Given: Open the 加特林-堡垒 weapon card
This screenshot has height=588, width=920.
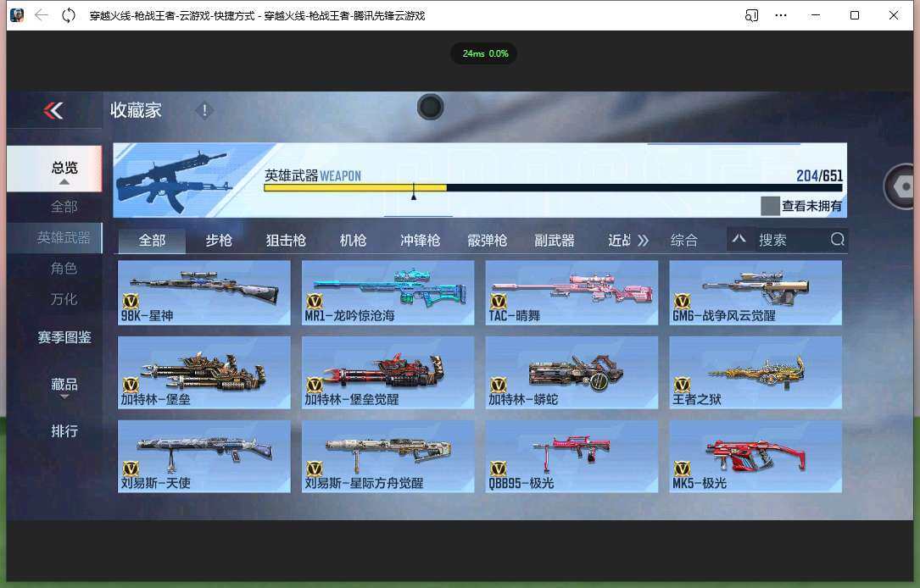Looking at the screenshot, I should pos(204,372).
